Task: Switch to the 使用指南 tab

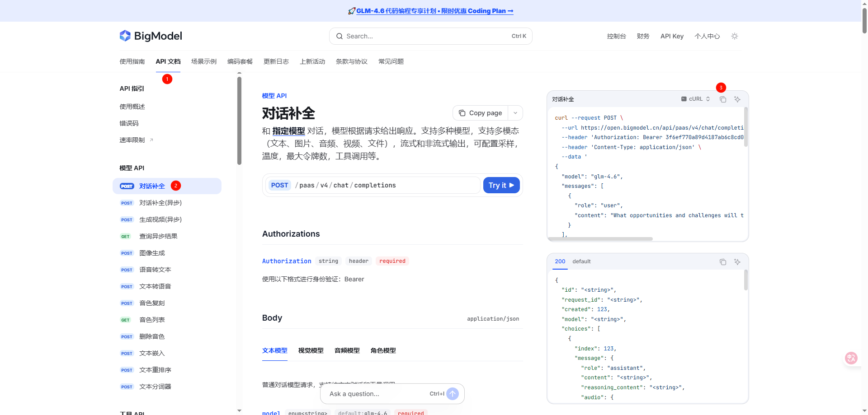Action: tap(132, 61)
